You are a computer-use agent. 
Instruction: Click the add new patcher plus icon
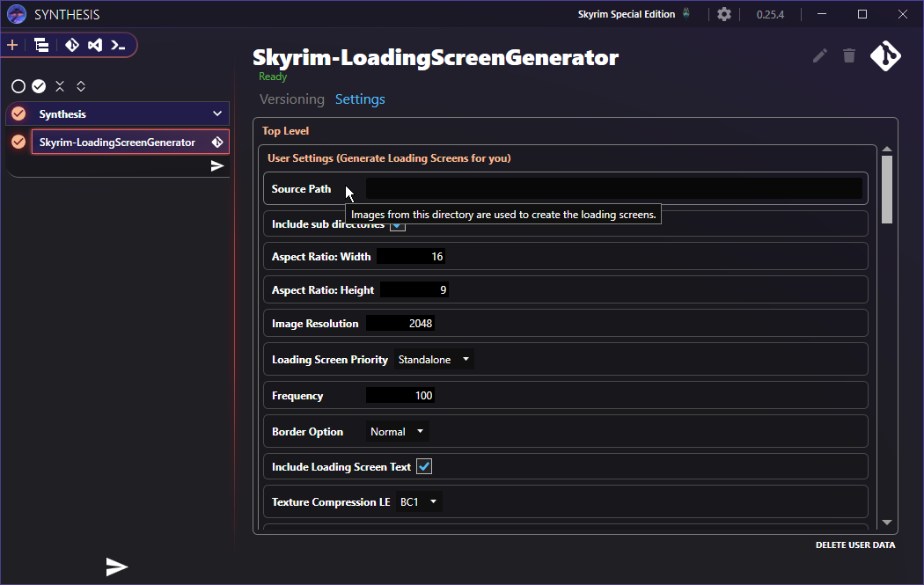point(12,46)
